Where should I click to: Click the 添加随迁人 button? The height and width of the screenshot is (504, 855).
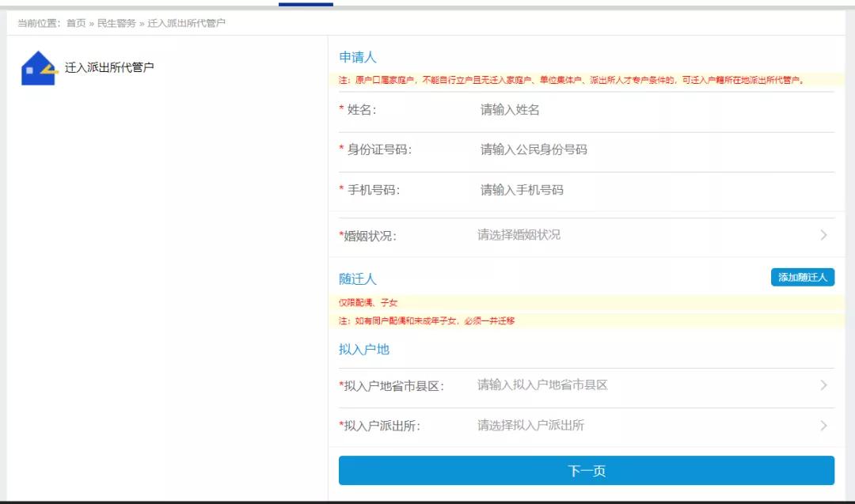pyautogui.click(x=802, y=277)
